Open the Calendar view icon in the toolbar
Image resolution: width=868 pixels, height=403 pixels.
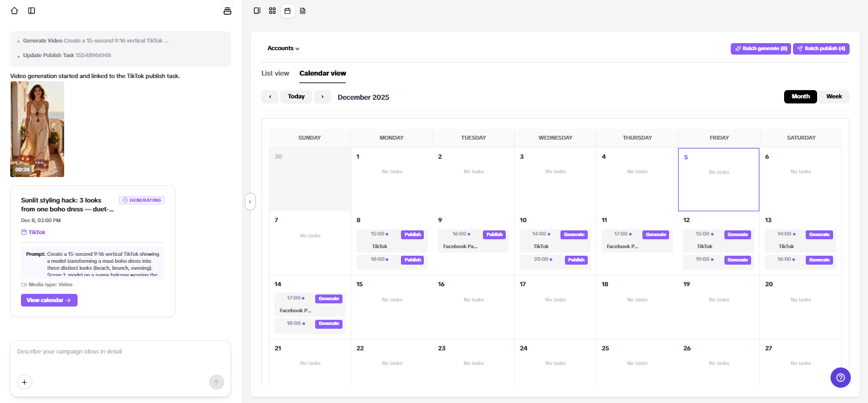point(287,11)
